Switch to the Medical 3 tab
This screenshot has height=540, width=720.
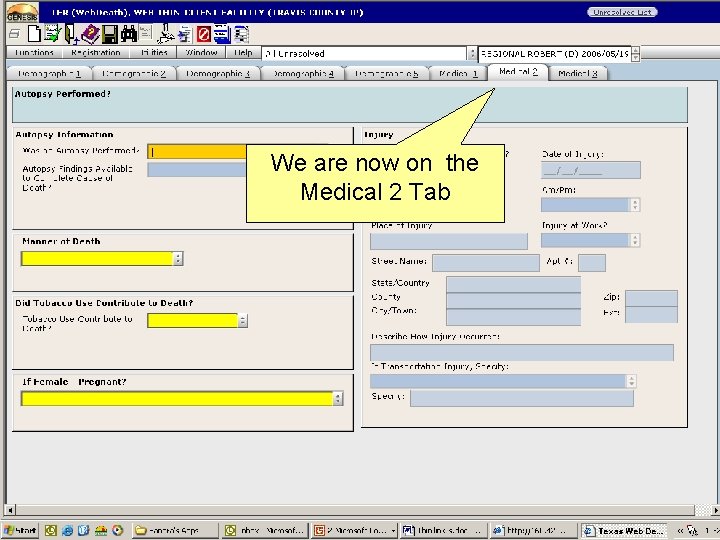(x=577, y=73)
